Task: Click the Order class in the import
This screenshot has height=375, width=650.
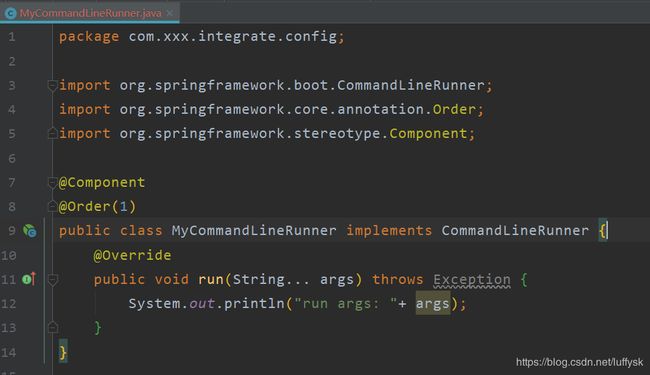Action: pos(454,109)
